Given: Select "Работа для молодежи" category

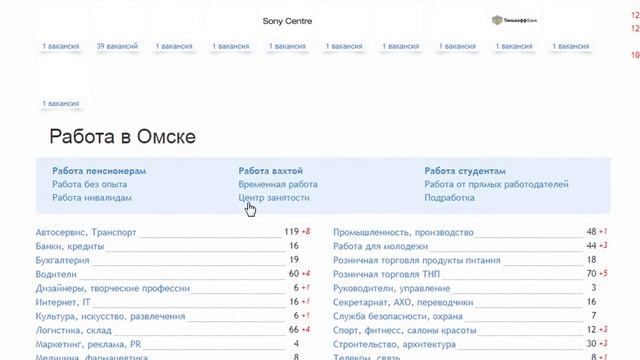Looking at the screenshot, I should (380, 246).
